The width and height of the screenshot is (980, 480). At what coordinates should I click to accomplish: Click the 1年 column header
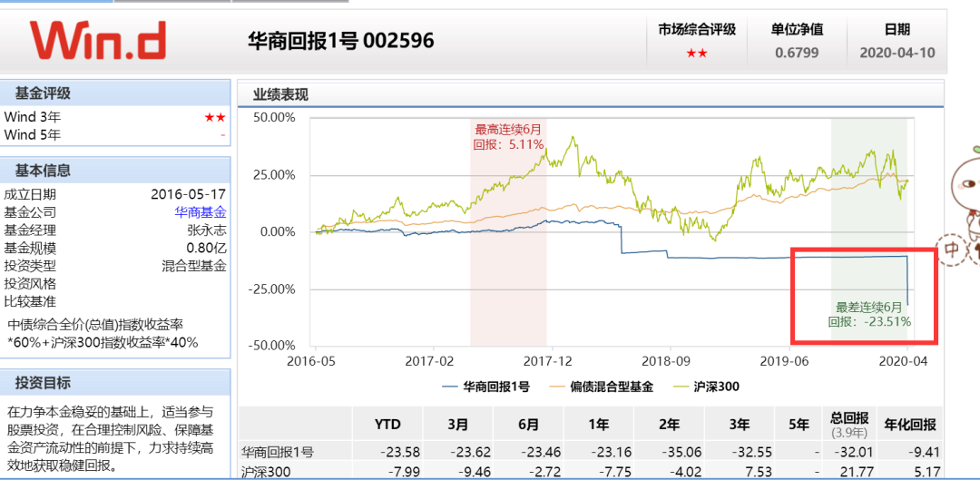coord(598,425)
